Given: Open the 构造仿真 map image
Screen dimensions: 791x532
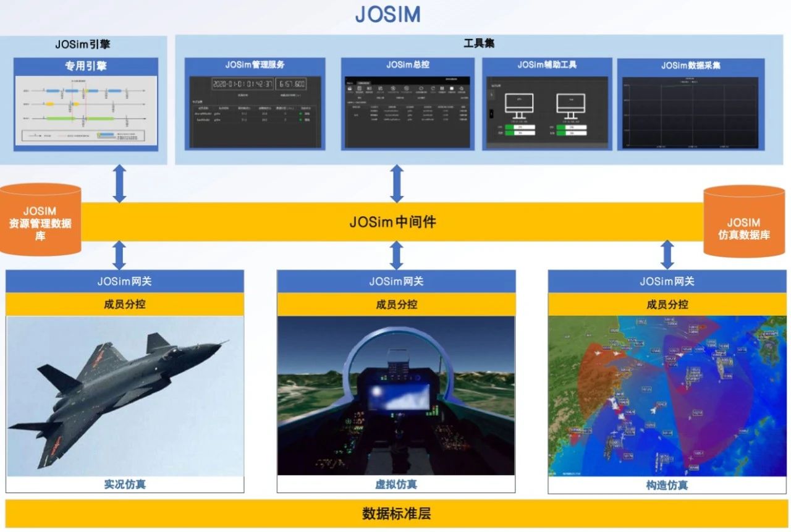Looking at the screenshot, I should [x=667, y=395].
